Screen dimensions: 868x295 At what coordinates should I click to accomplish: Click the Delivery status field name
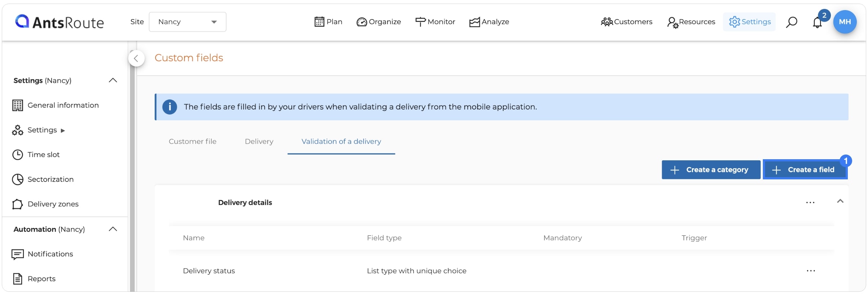[209, 271]
